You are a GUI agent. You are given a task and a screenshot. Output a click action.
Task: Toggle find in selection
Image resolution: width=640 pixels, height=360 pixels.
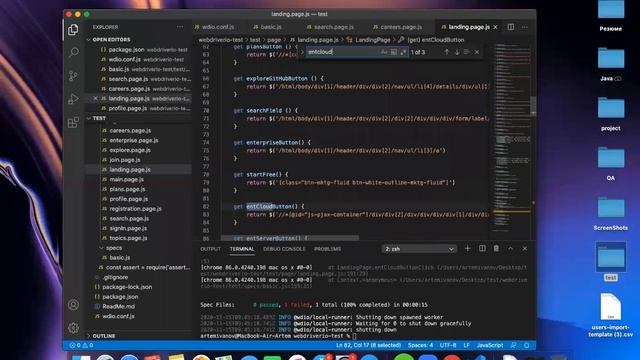467,52
